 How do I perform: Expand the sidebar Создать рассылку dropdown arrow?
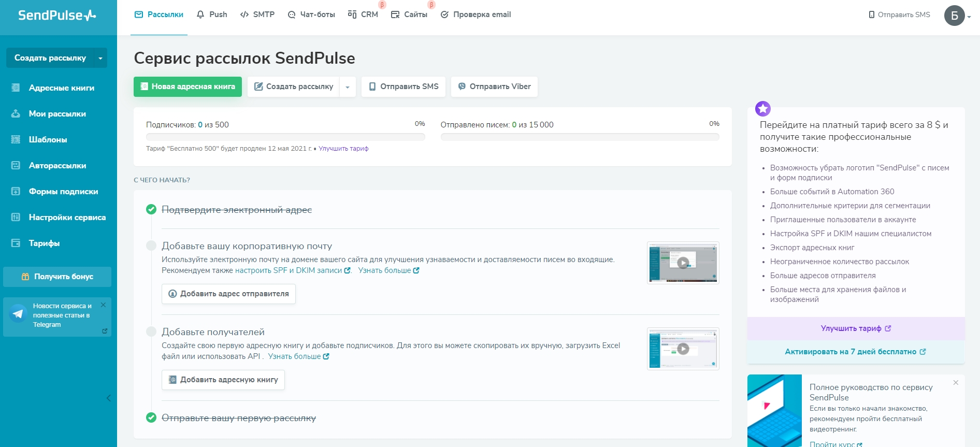[100, 58]
